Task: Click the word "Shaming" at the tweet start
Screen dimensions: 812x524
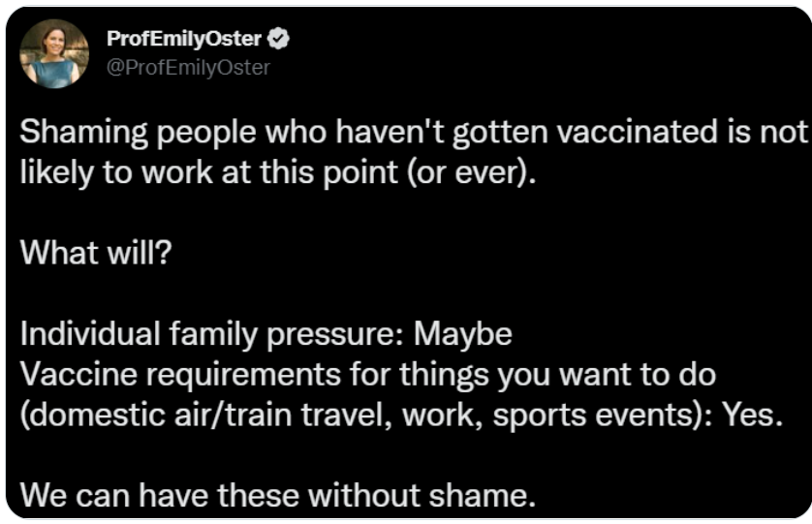Action: tap(83, 133)
